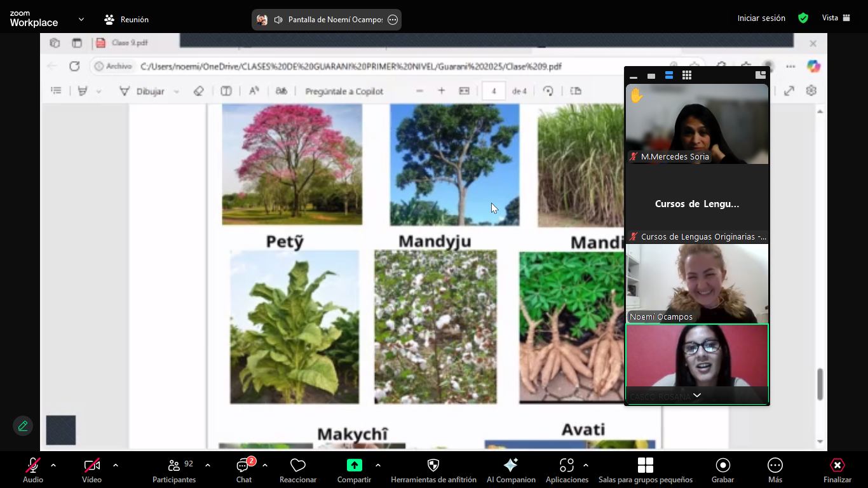This screenshot has height=488, width=868.
Task: Open the Zoom Workplace dropdown chevron
Action: click(x=81, y=20)
